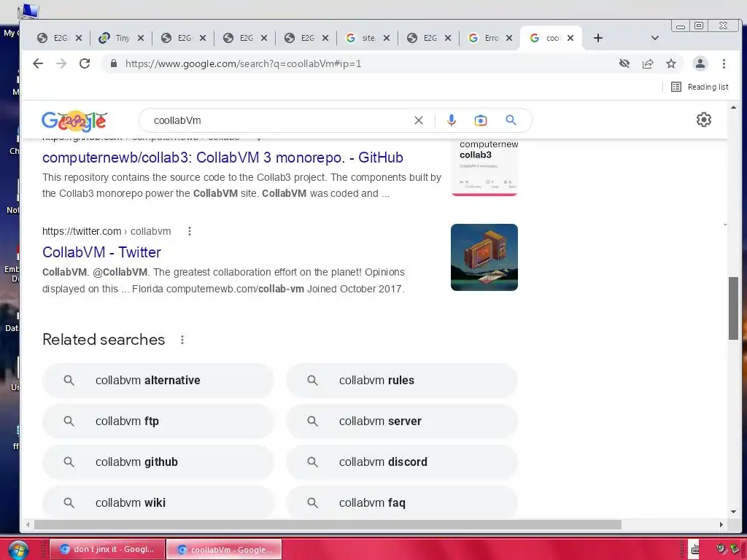Close the Tiny tab

tap(141, 38)
